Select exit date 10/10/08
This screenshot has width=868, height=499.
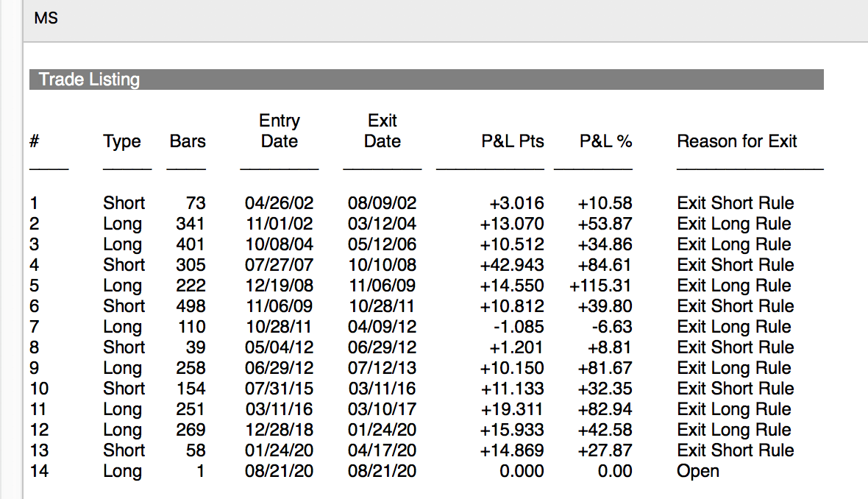tap(382, 265)
